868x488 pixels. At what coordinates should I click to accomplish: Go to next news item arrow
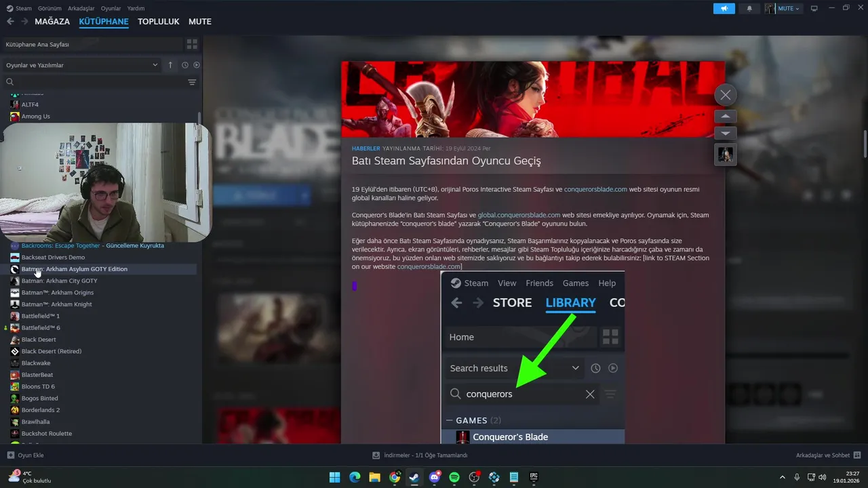tap(726, 133)
